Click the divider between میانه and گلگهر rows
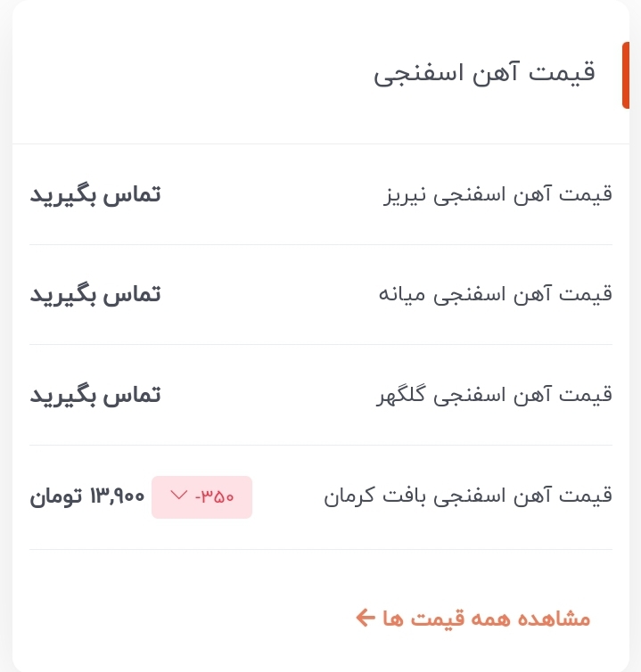The image size is (641, 672). tap(321, 344)
